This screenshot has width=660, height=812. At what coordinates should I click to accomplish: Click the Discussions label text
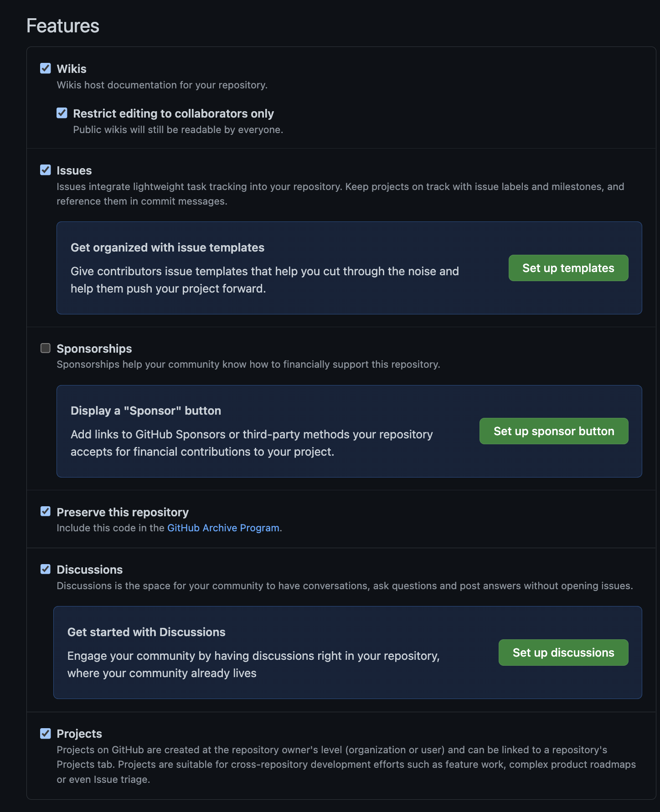(x=89, y=570)
